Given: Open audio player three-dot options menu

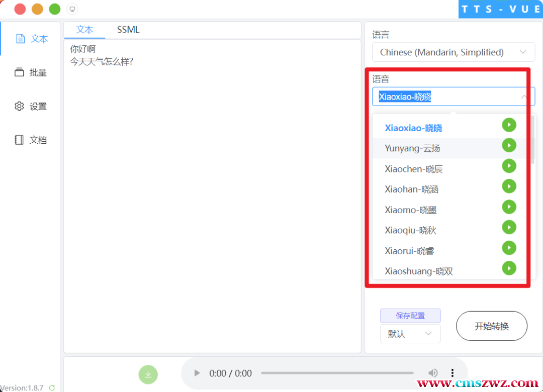Looking at the screenshot, I should coord(452,373).
